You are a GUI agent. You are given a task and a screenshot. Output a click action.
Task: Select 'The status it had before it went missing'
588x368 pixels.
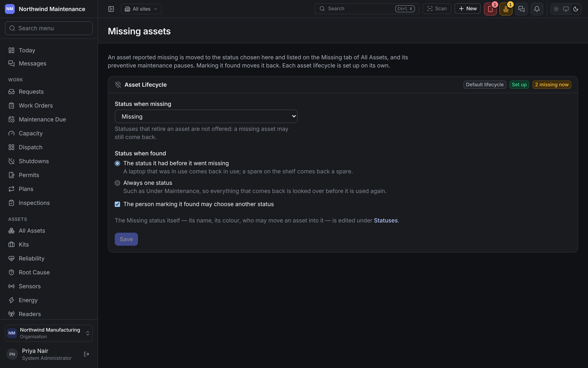[x=117, y=163]
